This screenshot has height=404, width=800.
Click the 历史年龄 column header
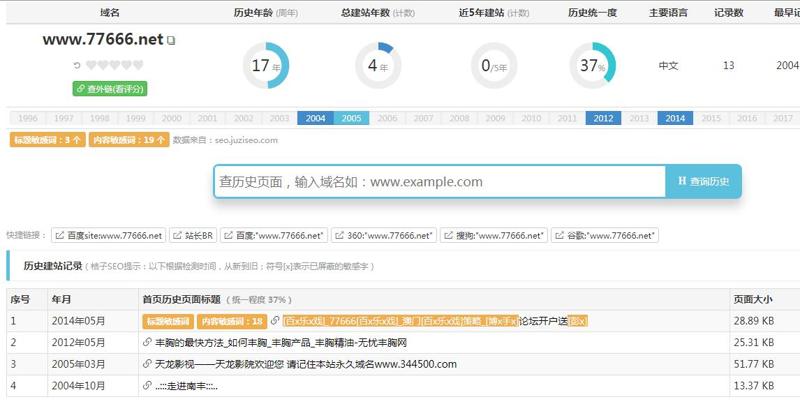[x=265, y=13]
